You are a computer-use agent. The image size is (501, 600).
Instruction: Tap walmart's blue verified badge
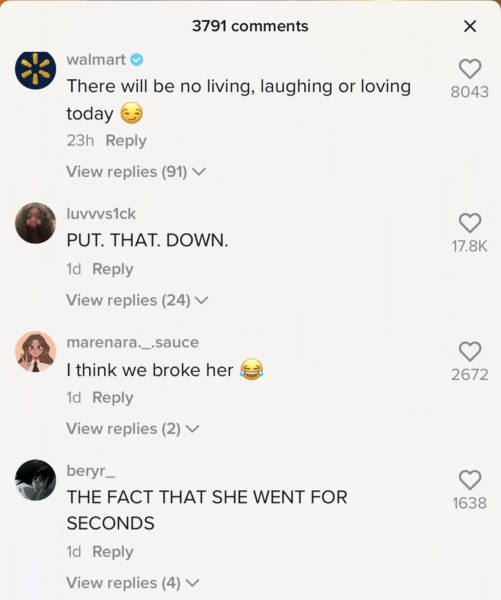point(137,60)
